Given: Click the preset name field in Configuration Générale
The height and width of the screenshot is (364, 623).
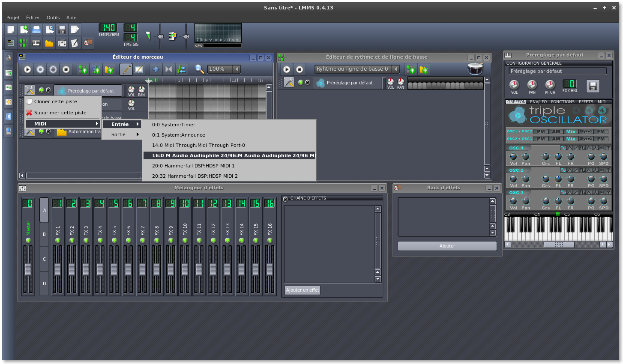Looking at the screenshot, I should coord(557,72).
